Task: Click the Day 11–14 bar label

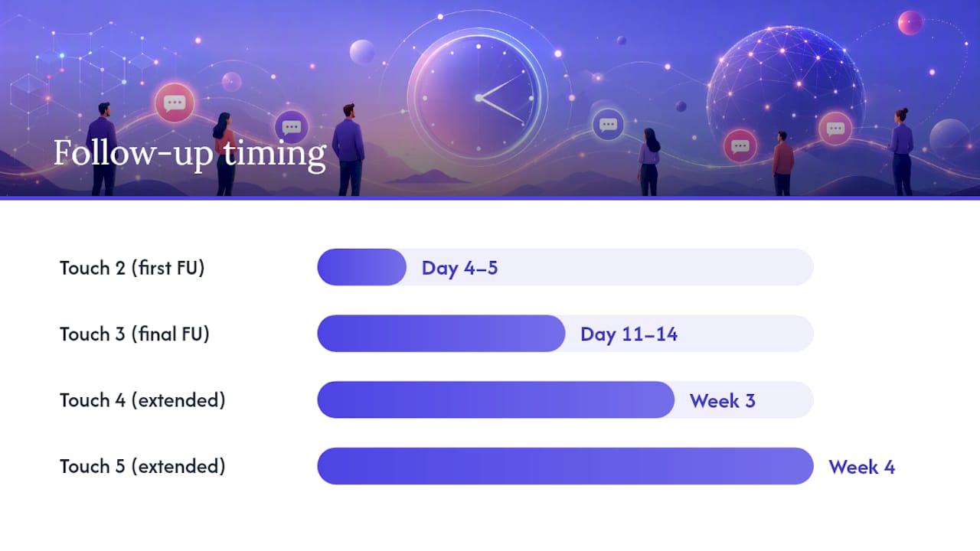Action: (x=629, y=334)
